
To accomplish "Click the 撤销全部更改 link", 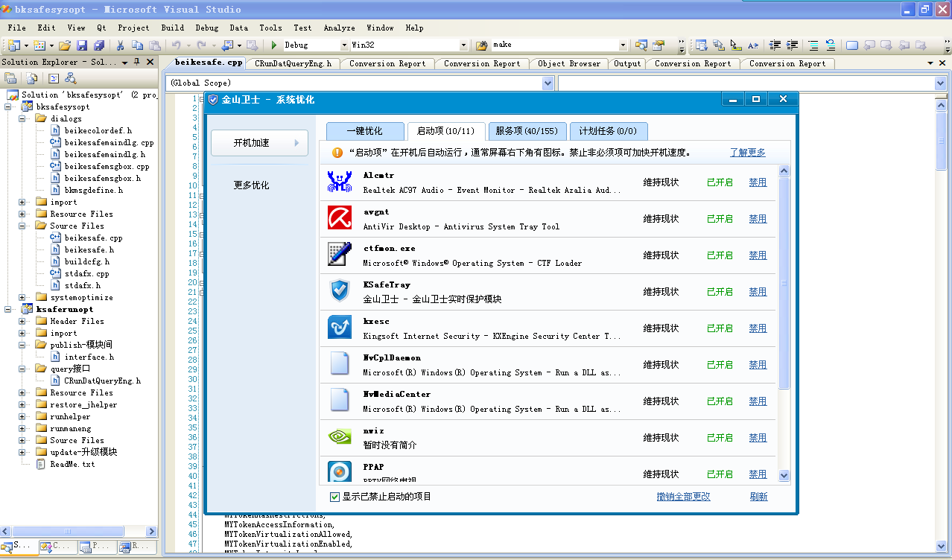I will pos(683,497).
